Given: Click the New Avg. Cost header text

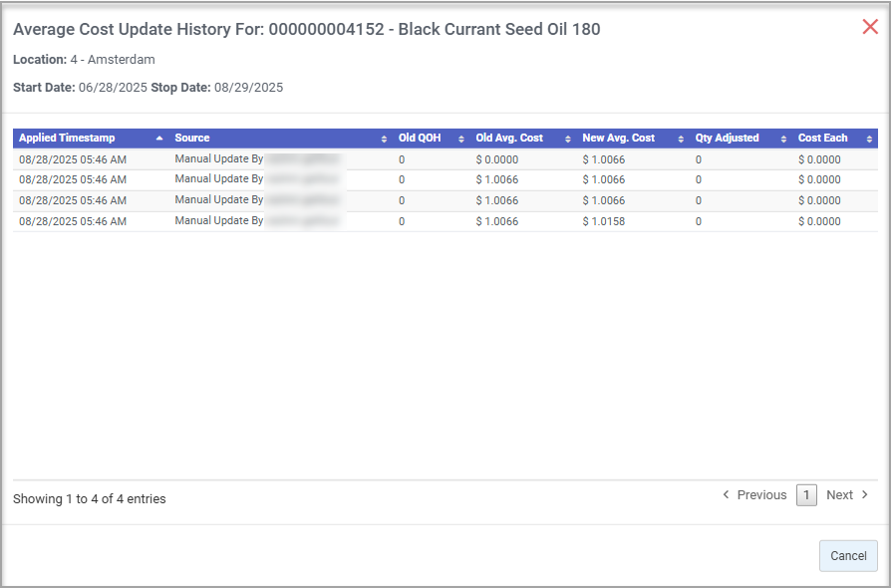Looking at the screenshot, I should (x=618, y=139).
